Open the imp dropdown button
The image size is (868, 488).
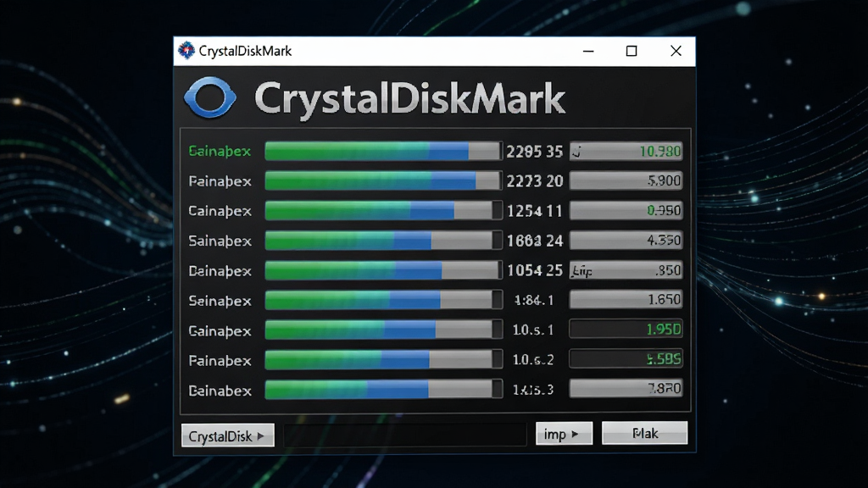564,434
